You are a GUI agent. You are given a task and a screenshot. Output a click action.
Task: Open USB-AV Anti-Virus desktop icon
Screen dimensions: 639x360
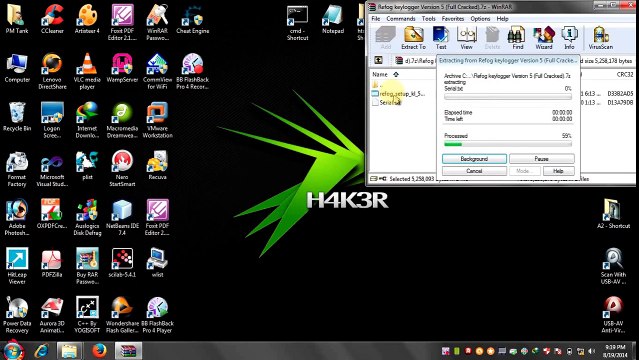(613, 314)
